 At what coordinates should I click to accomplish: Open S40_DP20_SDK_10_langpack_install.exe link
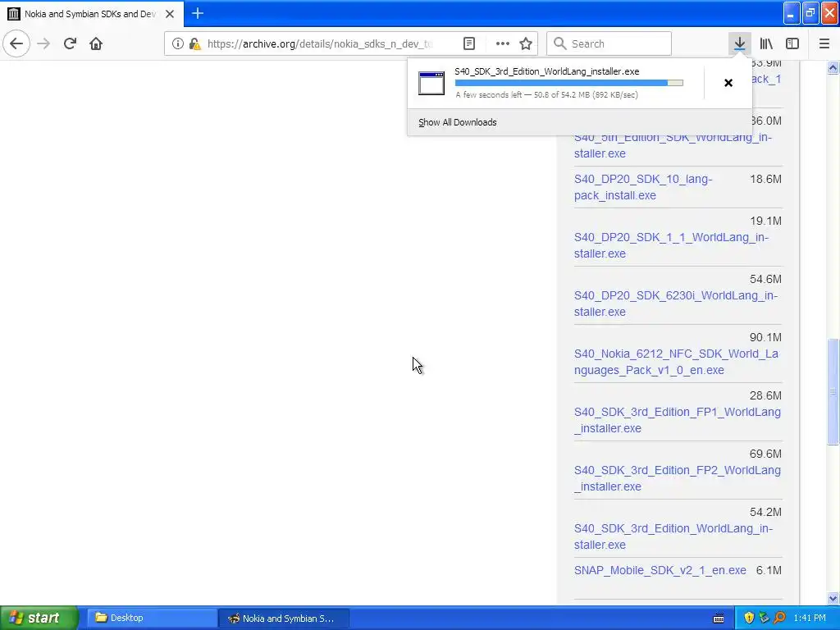(x=643, y=187)
